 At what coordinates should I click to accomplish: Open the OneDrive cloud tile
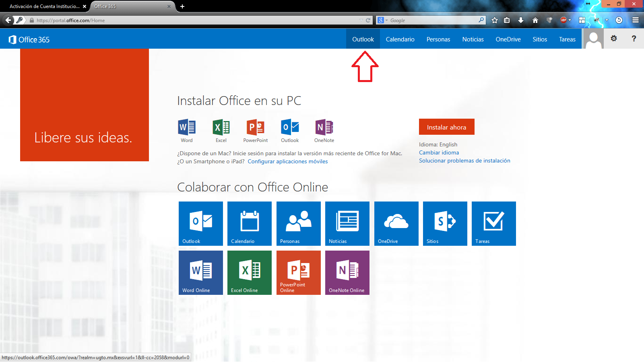396,223
